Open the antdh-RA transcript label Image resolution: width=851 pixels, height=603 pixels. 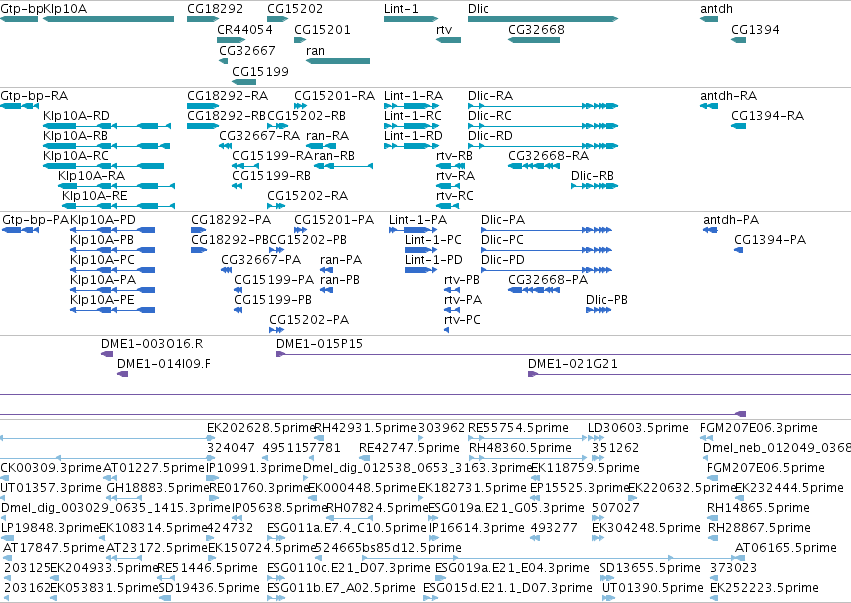coord(728,96)
